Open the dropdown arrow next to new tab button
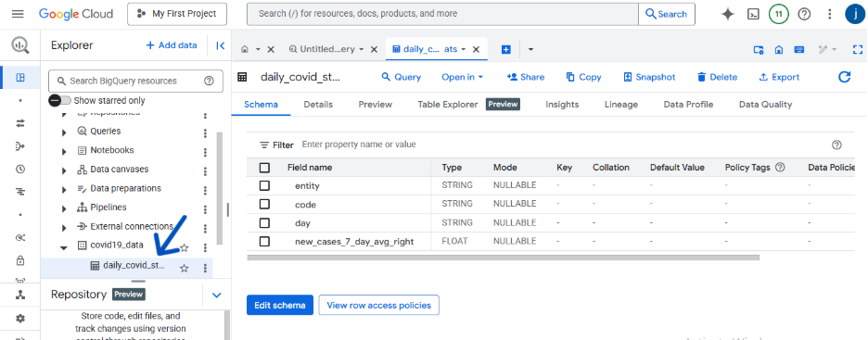This screenshot has width=868, height=340. (x=530, y=49)
